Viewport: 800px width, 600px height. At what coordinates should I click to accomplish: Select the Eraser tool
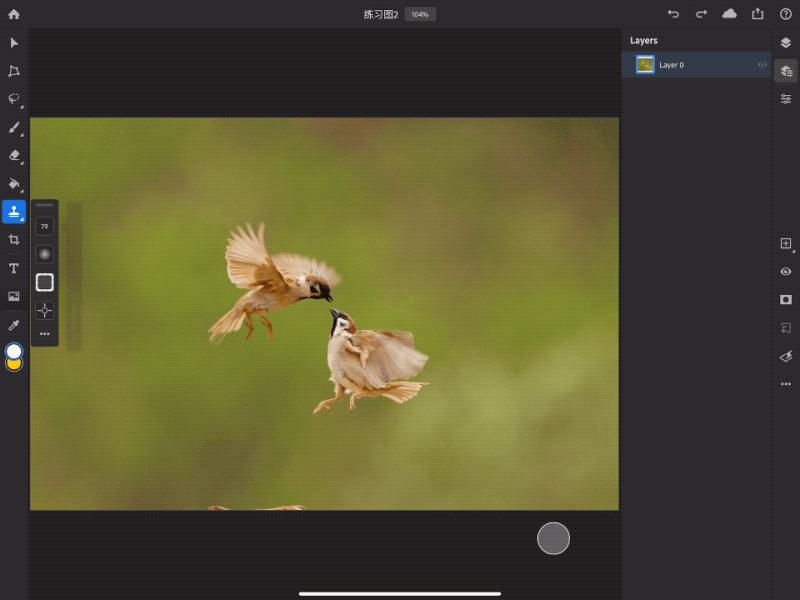tap(13, 155)
